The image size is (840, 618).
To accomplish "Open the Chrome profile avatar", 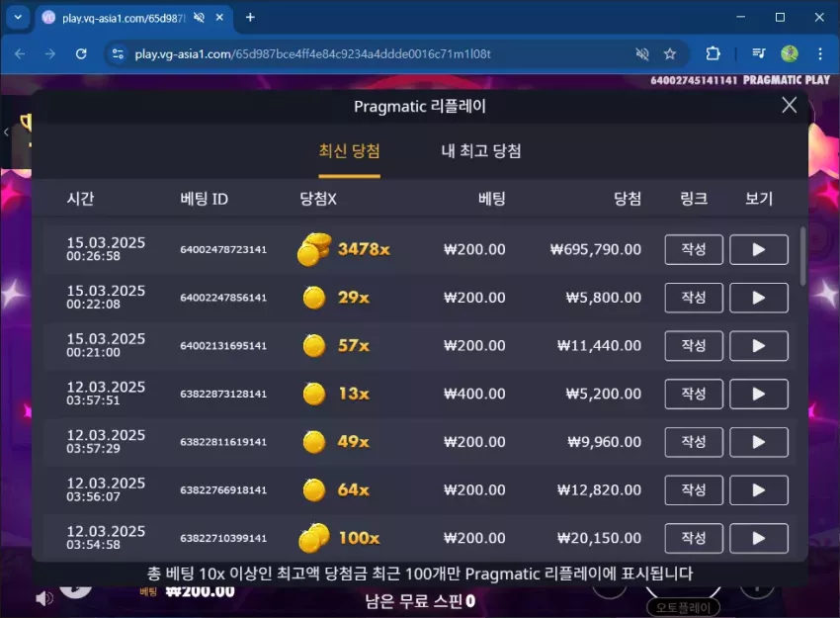I will 790,53.
